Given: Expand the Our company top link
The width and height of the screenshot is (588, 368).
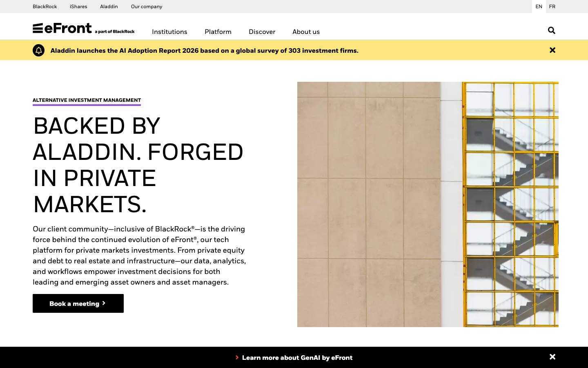Looking at the screenshot, I should click(147, 7).
